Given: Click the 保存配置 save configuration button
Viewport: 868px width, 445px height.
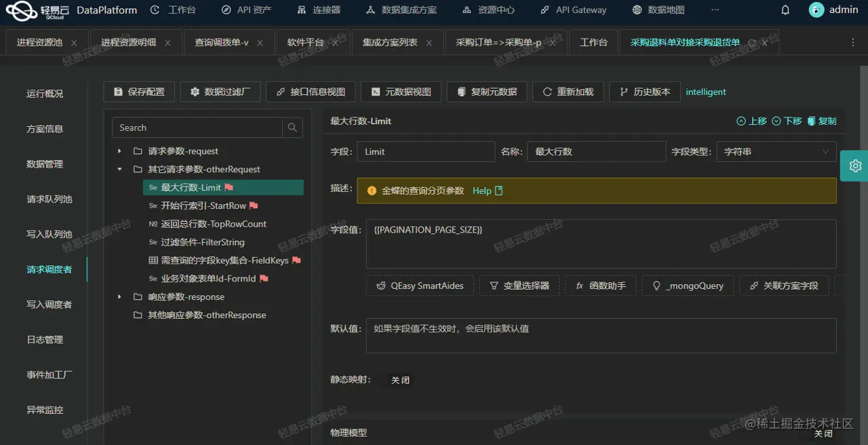Looking at the screenshot, I should [138, 92].
